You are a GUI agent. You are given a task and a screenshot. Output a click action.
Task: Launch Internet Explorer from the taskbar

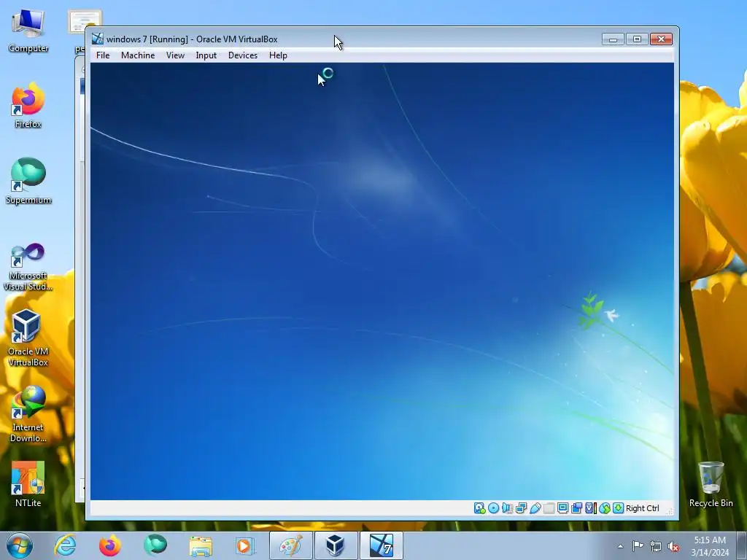65,545
